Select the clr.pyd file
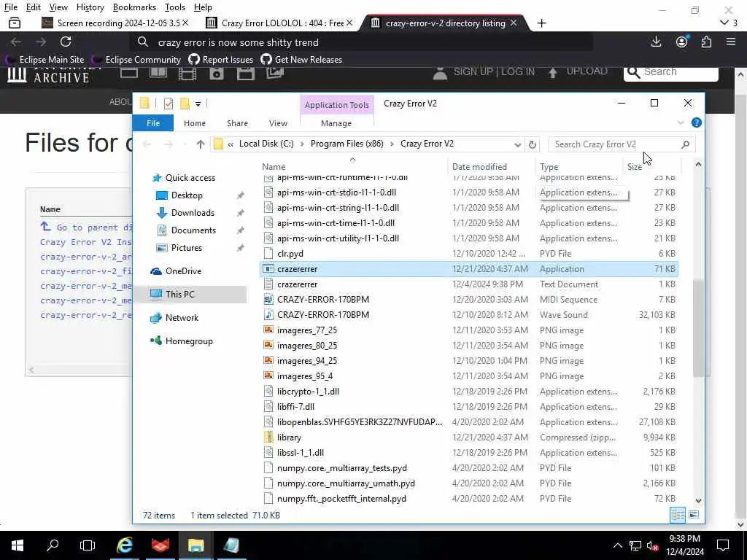 [469, 254]
